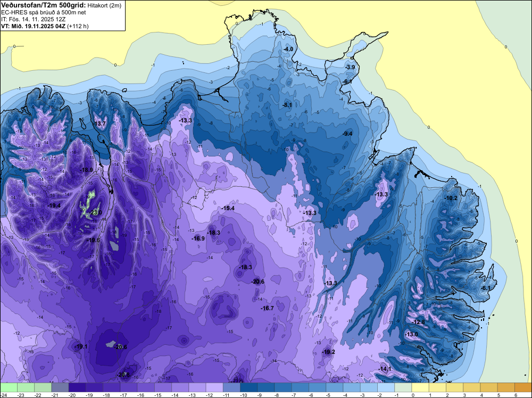Click the -3.9 temperature value on map
The width and height of the screenshot is (532, 398).
pos(350,67)
